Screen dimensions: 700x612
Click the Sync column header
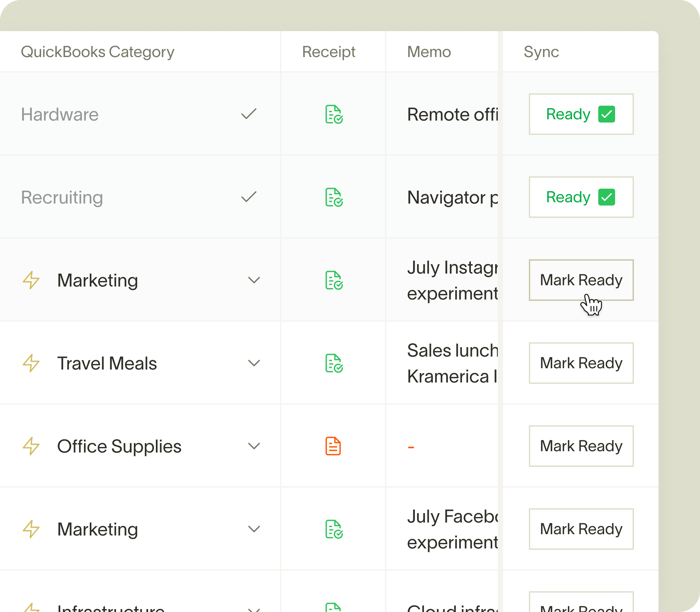pyautogui.click(x=541, y=52)
